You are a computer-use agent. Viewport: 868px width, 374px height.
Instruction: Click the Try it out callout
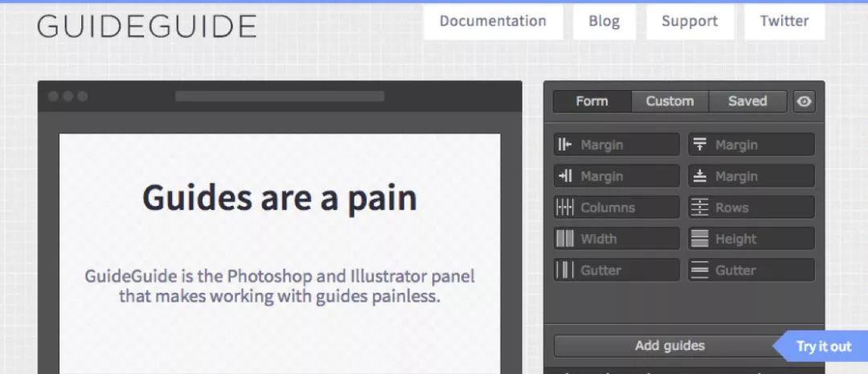pos(821,347)
